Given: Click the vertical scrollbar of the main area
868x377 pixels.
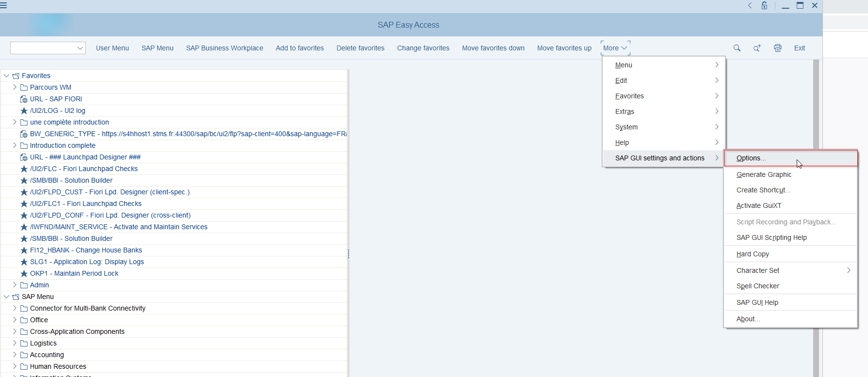Looking at the screenshot, I should [x=816, y=218].
